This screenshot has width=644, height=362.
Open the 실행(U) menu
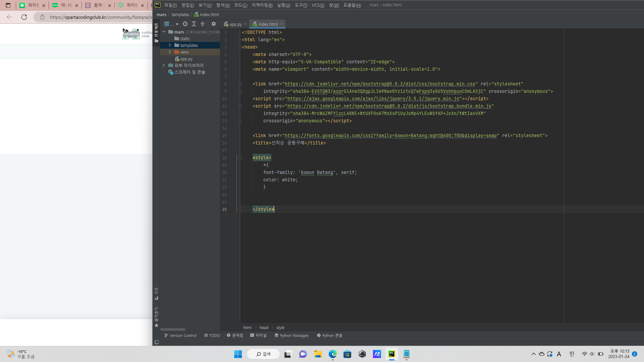point(283,5)
